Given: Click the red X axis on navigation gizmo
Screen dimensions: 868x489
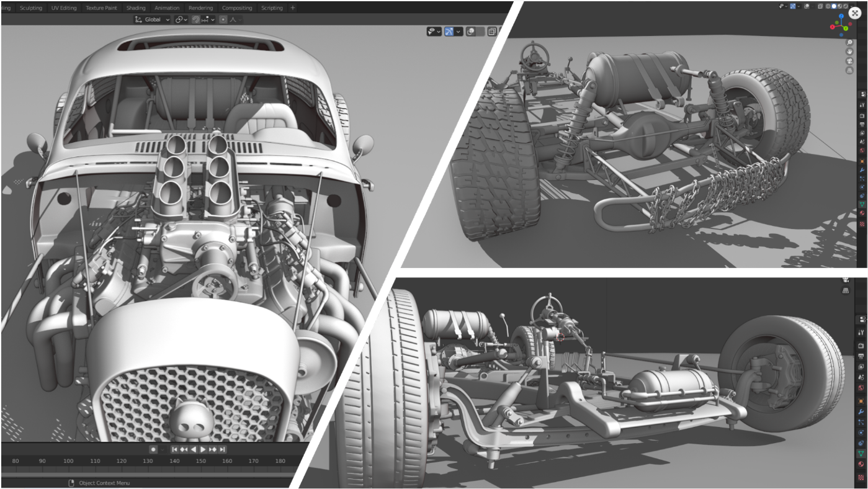Looking at the screenshot, I should (832, 27).
